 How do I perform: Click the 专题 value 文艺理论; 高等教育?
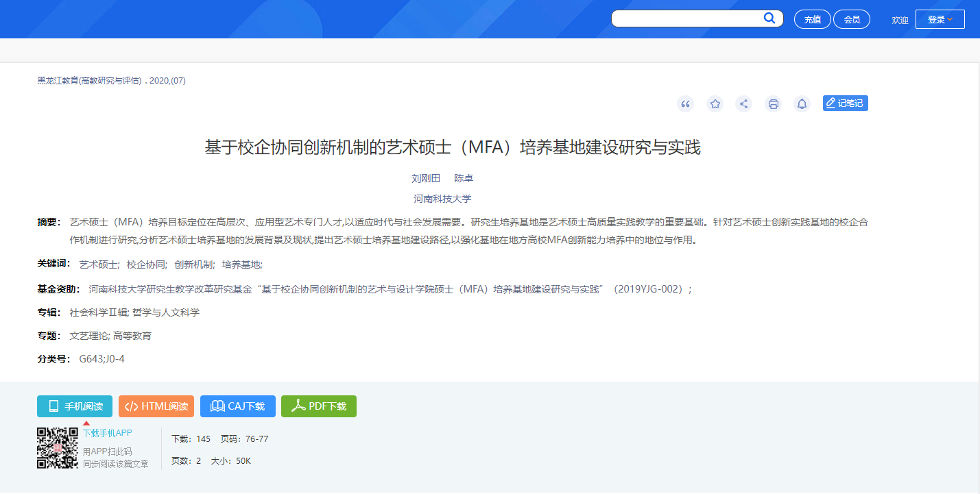click(x=111, y=336)
